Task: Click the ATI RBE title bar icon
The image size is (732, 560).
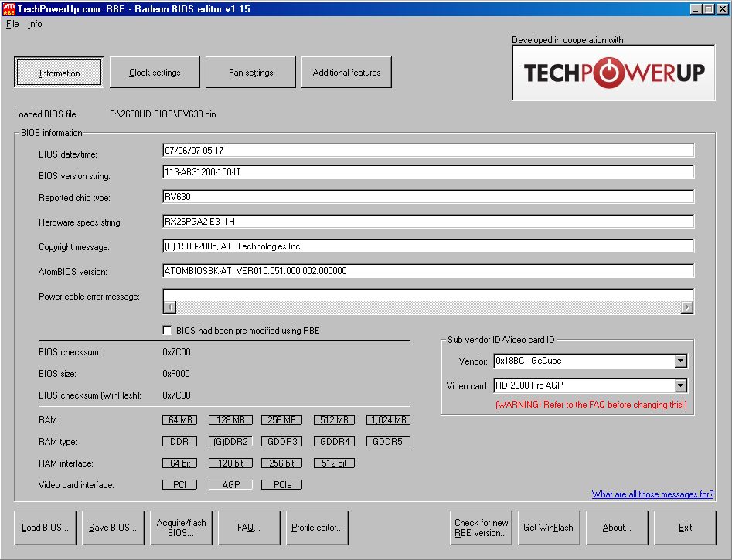Action: pyautogui.click(x=9, y=8)
